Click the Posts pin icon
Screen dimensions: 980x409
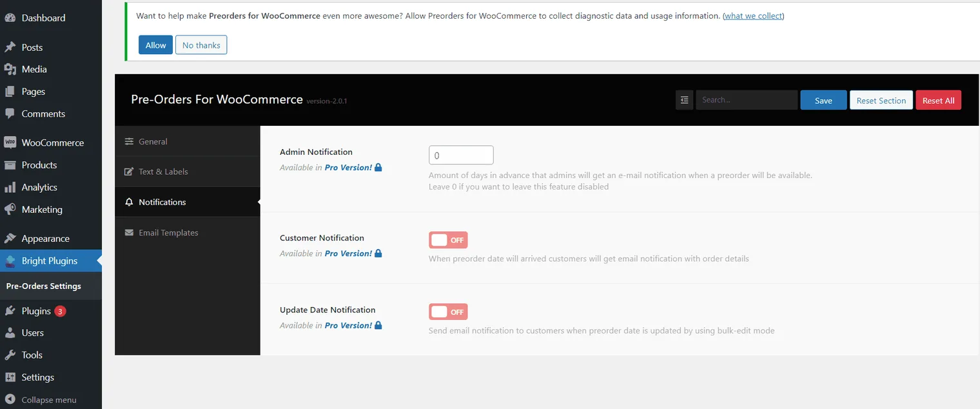click(10, 47)
